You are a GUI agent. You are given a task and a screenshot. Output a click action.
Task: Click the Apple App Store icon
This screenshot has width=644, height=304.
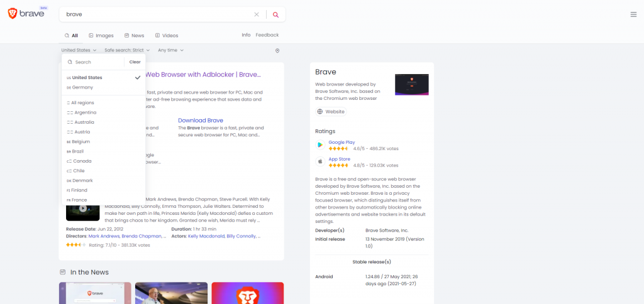tap(320, 162)
